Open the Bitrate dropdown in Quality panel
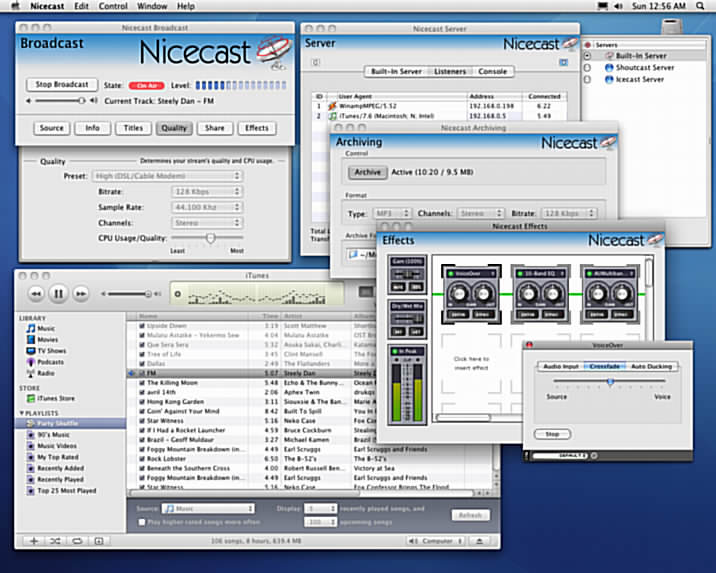The height and width of the screenshot is (573, 716). (x=207, y=192)
